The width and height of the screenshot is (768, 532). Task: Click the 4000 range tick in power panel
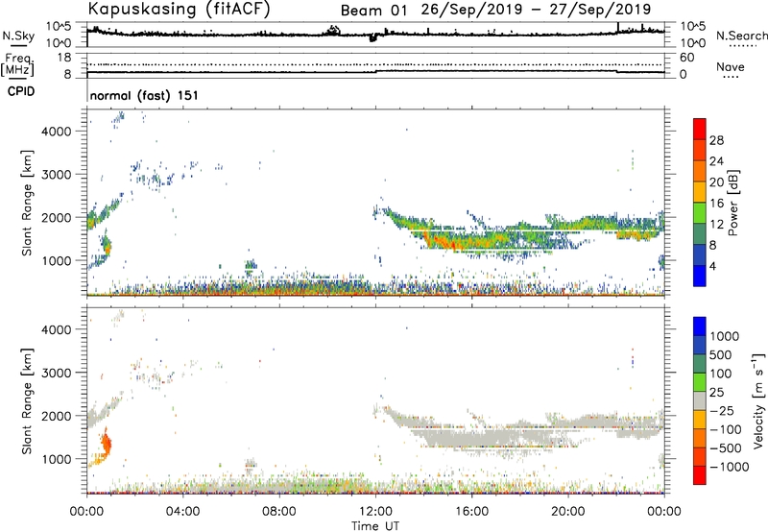[57, 132]
